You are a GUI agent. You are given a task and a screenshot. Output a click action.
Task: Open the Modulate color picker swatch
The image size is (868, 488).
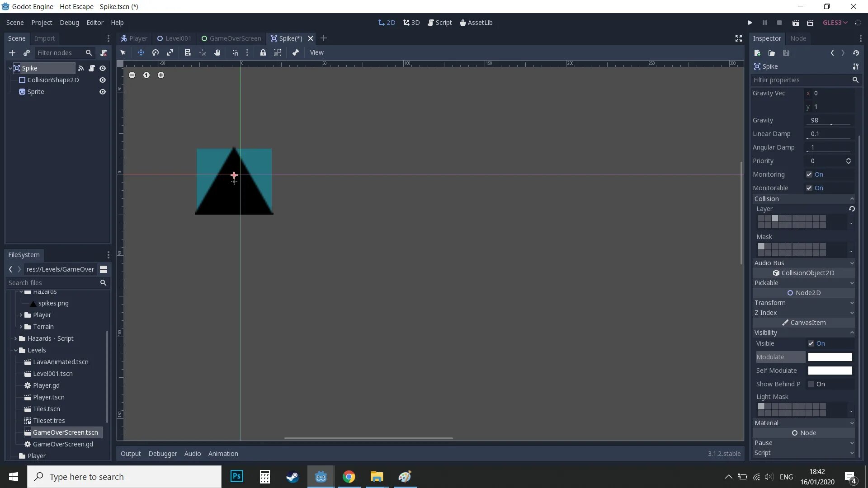(830, 357)
